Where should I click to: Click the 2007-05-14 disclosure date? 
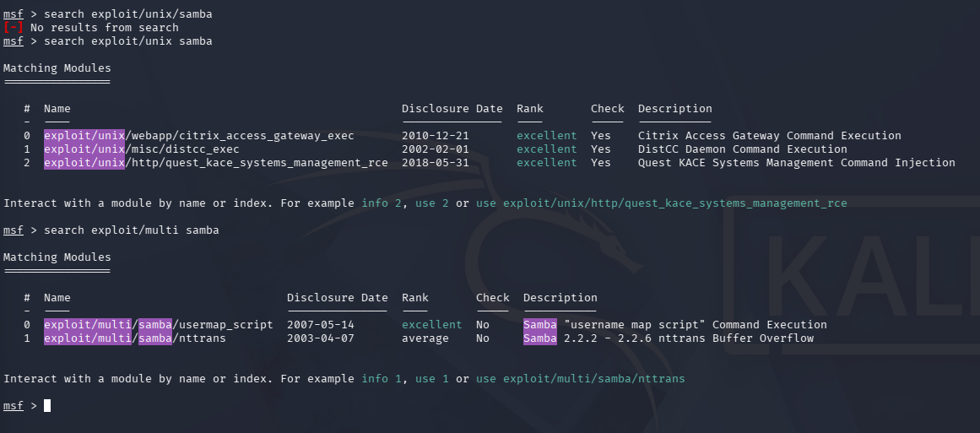tap(320, 325)
